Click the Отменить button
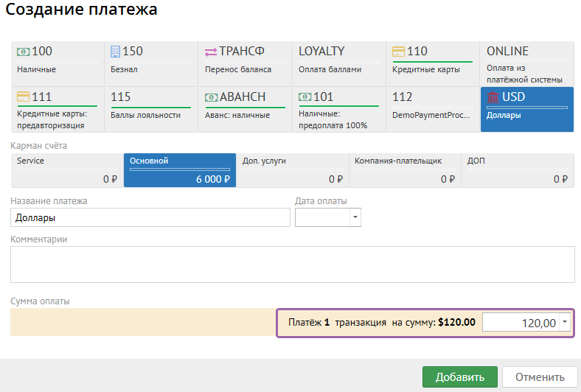581x392 pixels. click(539, 377)
